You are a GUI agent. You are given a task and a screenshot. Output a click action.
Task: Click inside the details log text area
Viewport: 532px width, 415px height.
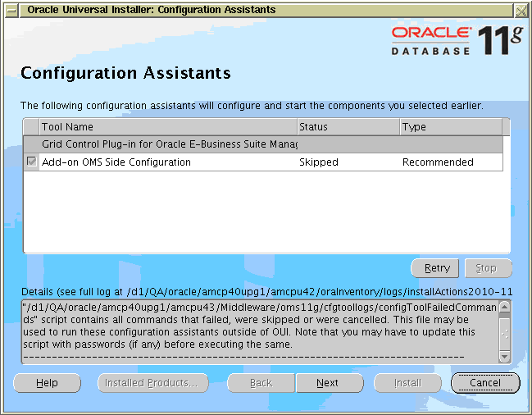261,331
